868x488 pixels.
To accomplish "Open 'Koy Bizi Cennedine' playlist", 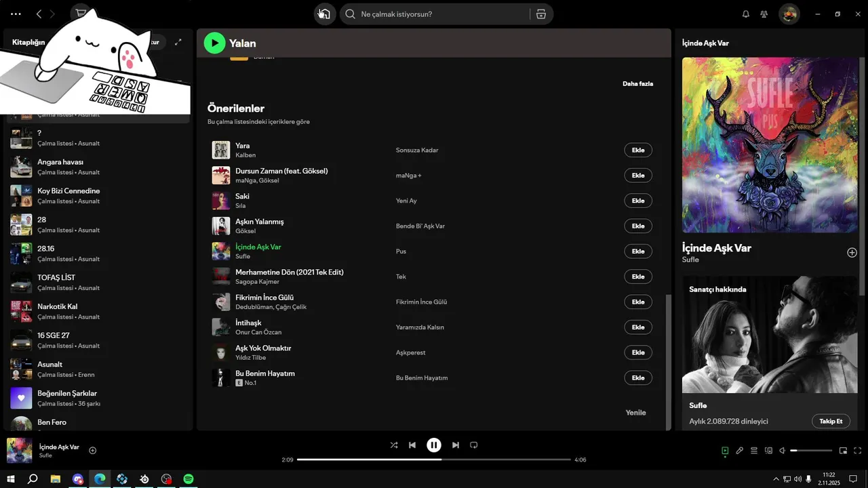I will pos(98,196).
